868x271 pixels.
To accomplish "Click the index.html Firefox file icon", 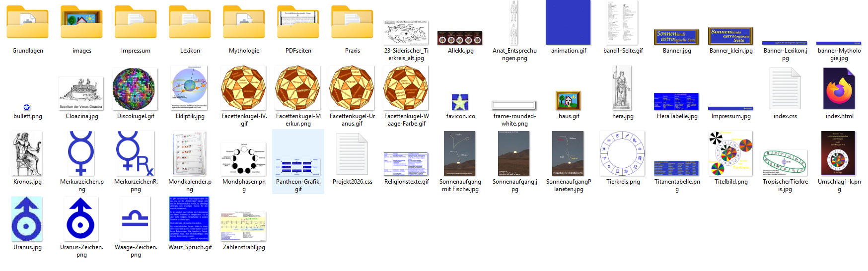I will click(839, 89).
